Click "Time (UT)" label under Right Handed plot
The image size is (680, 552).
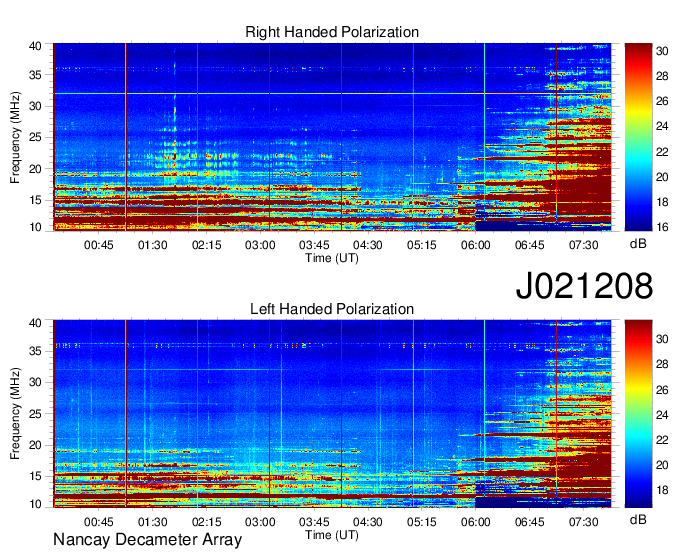coord(332,258)
